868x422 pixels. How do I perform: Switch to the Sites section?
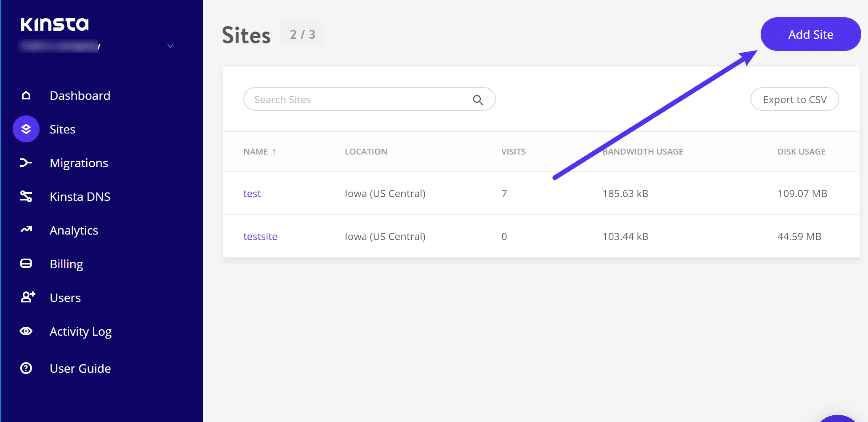(x=62, y=129)
